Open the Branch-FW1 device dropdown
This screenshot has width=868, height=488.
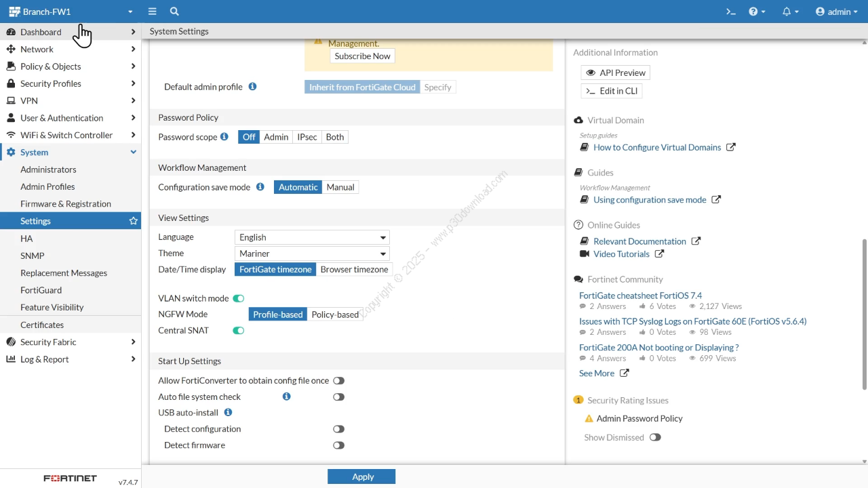point(71,12)
